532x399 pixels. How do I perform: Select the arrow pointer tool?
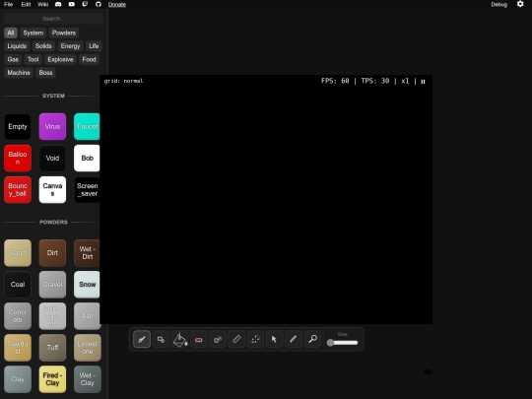pos(274,339)
